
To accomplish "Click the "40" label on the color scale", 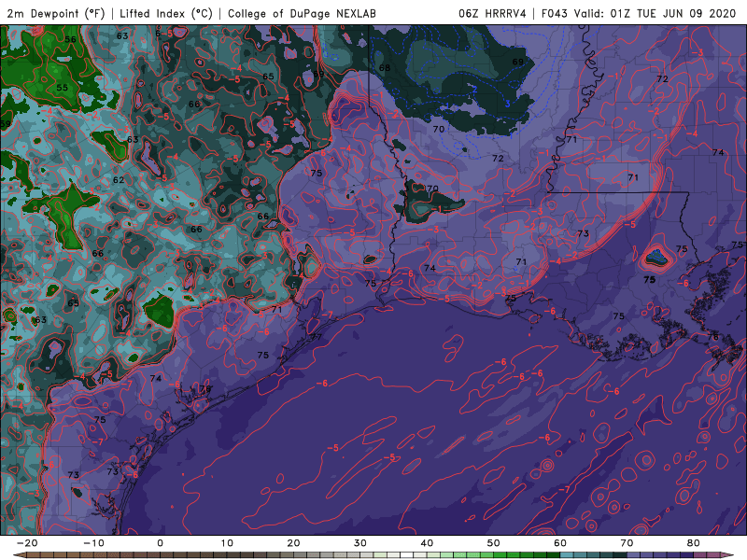I will 427,543.
